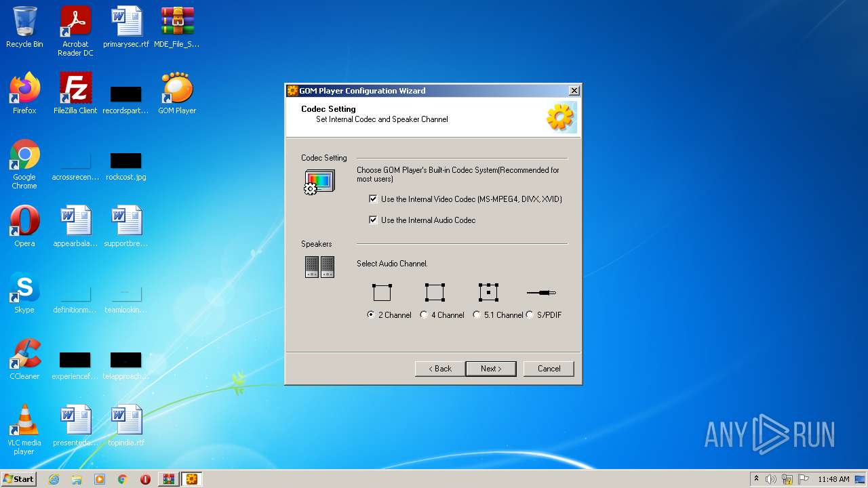The height and width of the screenshot is (488, 868).
Task: Close the Configuration Wizard window
Action: click(574, 91)
